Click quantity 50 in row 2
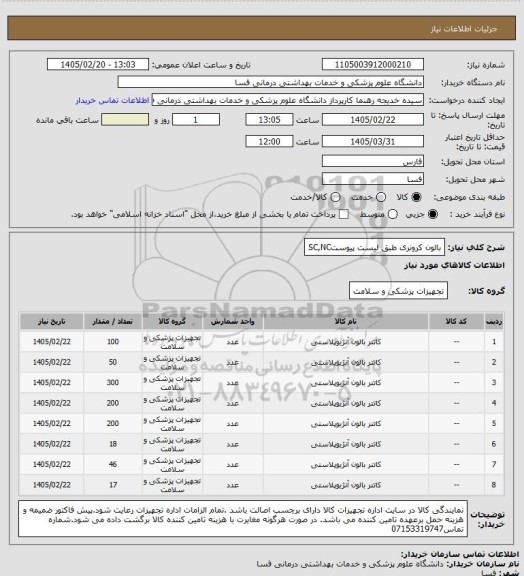Image resolution: width=524 pixels, height=576 pixels. coord(113,362)
